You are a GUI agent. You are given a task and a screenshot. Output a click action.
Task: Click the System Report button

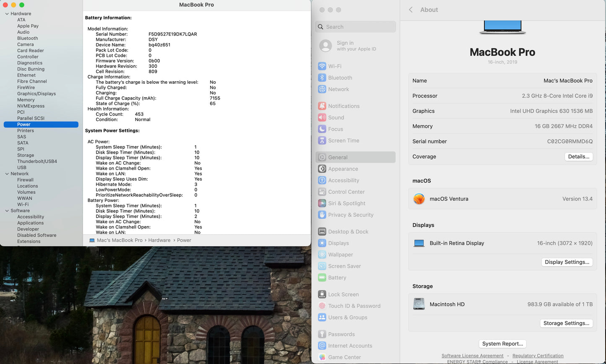(x=502, y=344)
